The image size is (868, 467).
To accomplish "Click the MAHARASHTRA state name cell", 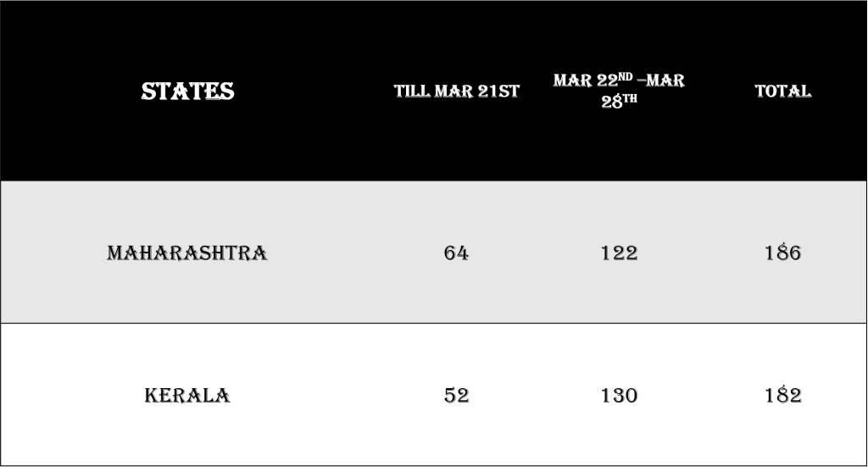I will tap(187, 253).
